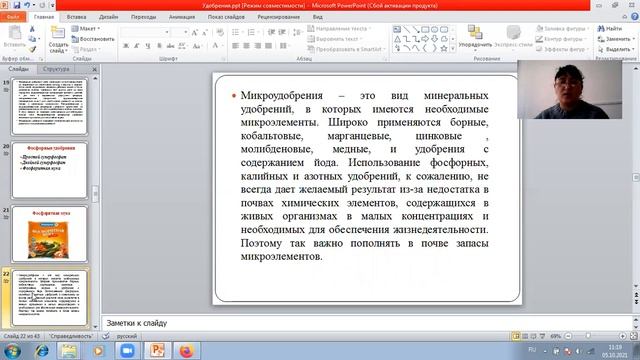Click the increase font size icon
Screen dimensions: 640x360
[195, 32]
